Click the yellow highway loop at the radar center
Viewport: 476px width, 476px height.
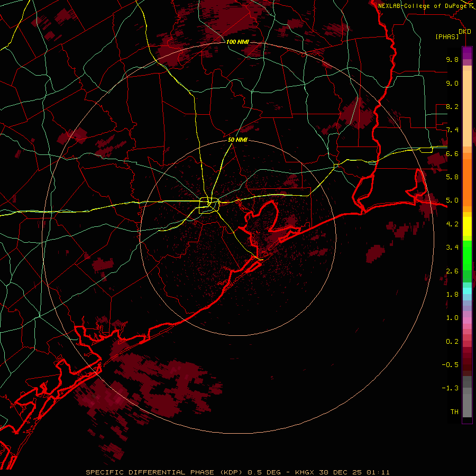pyautogui.click(x=208, y=206)
